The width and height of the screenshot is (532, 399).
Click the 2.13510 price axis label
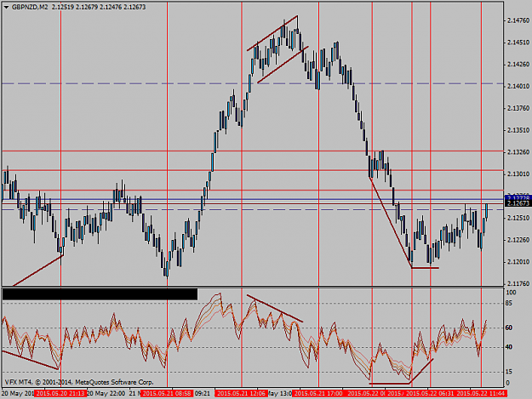pyautogui.click(x=518, y=130)
